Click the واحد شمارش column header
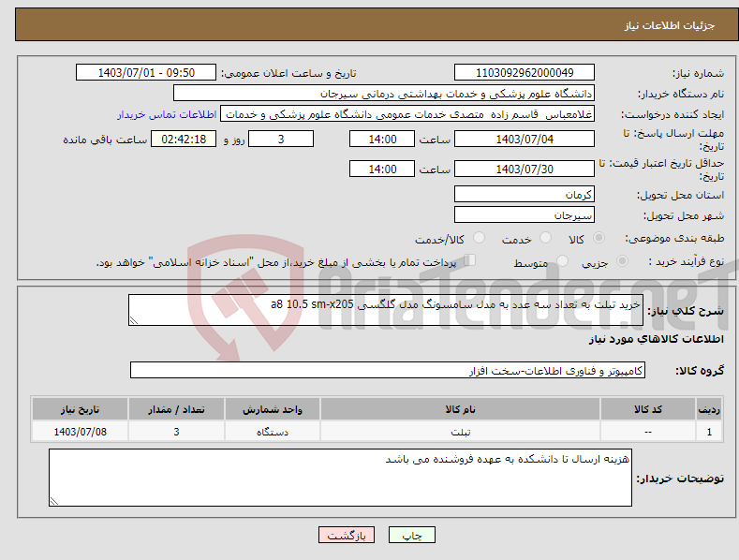 click(x=273, y=409)
